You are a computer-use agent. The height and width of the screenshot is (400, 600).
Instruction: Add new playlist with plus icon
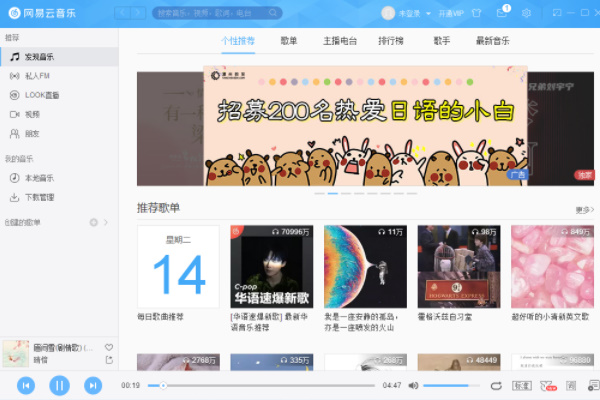click(x=93, y=222)
